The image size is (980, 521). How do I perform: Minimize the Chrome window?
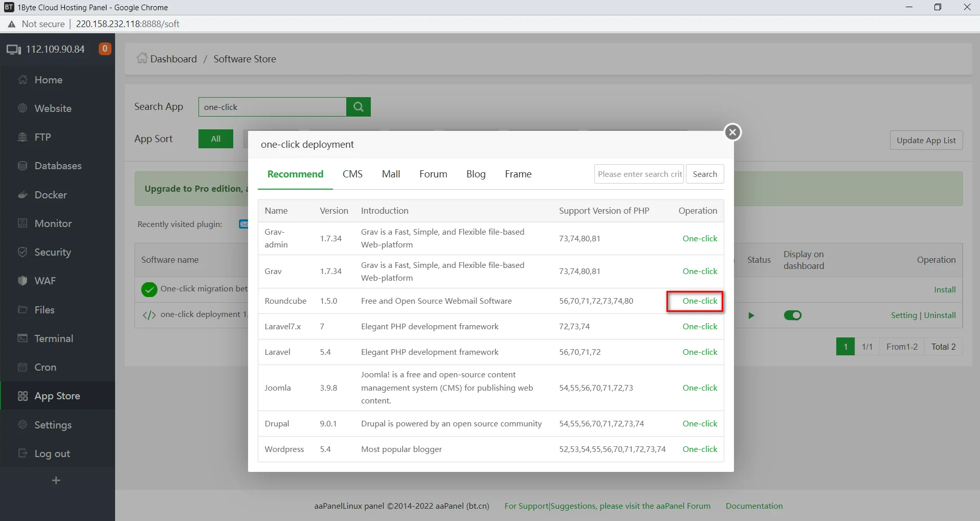tap(909, 7)
